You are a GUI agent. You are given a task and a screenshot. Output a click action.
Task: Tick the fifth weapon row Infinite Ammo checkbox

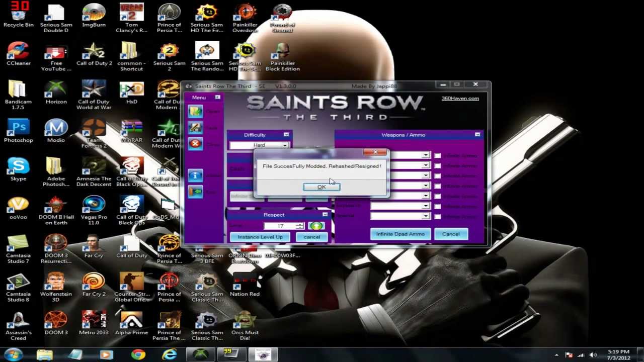point(438,196)
